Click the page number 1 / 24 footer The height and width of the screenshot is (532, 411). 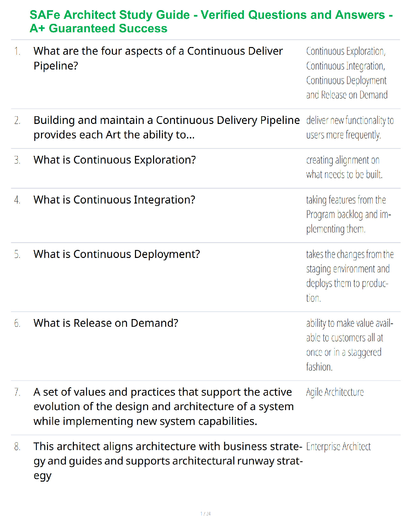pyautogui.click(x=205, y=514)
